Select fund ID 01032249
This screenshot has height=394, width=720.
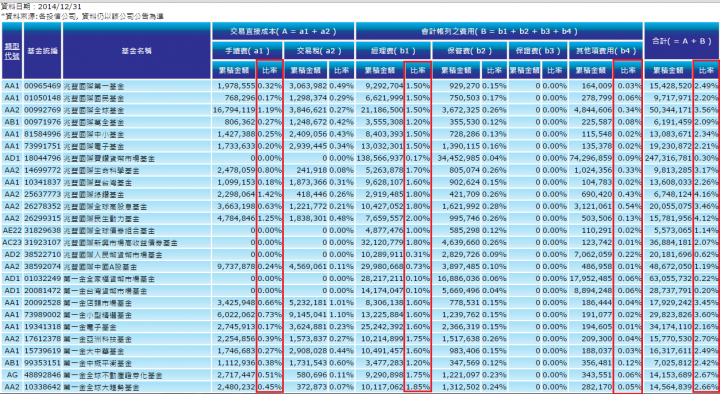(x=42, y=279)
